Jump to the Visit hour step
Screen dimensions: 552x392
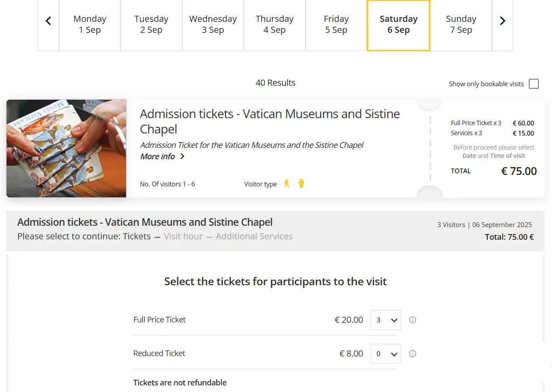183,237
